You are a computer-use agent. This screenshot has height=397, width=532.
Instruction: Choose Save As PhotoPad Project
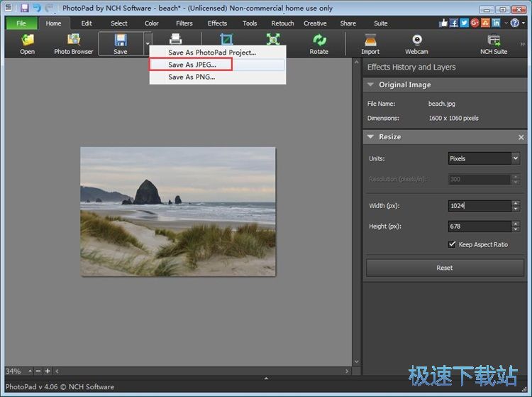coord(218,53)
